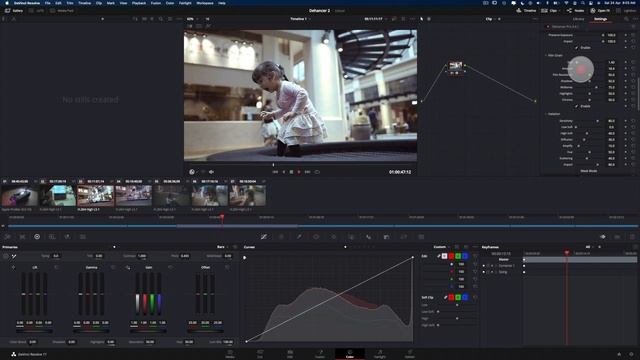Reset the Offset controls
The image size is (640, 360).
[x=227, y=267]
